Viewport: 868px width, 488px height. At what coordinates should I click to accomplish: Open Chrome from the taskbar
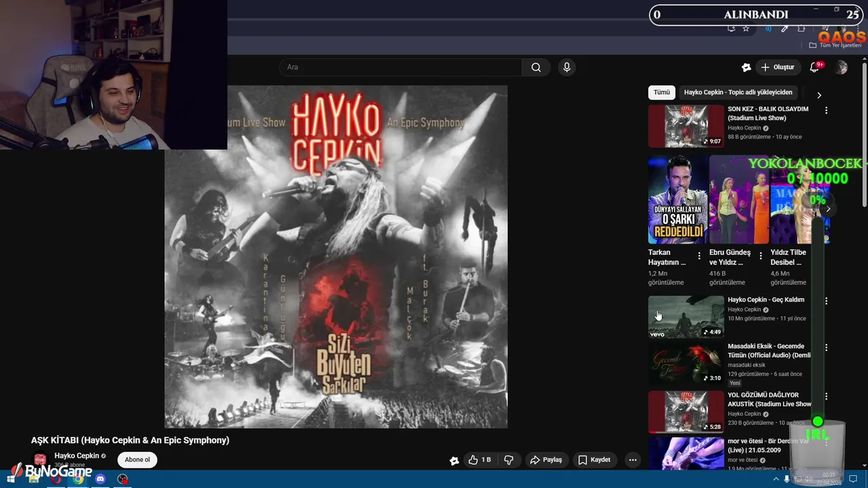tap(78, 479)
